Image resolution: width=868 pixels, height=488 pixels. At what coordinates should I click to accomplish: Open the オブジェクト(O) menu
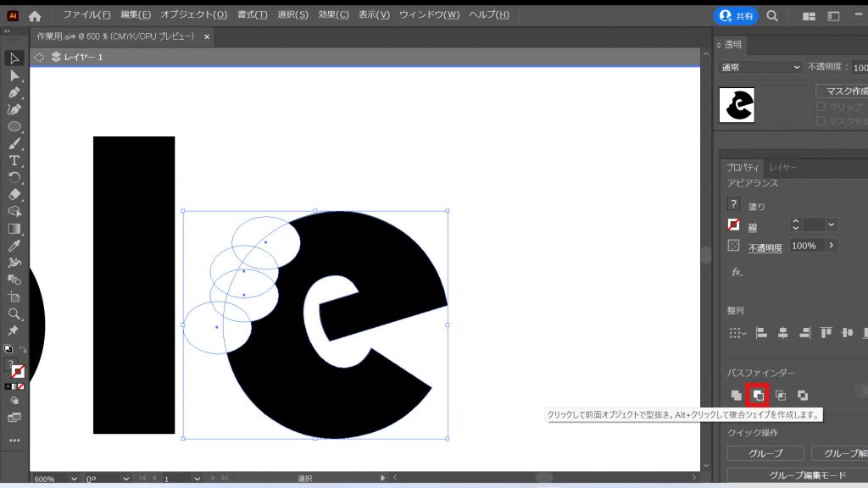pos(194,15)
